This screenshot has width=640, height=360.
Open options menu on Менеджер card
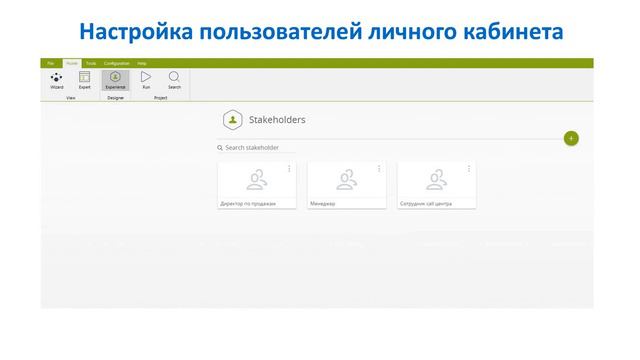coord(379,169)
